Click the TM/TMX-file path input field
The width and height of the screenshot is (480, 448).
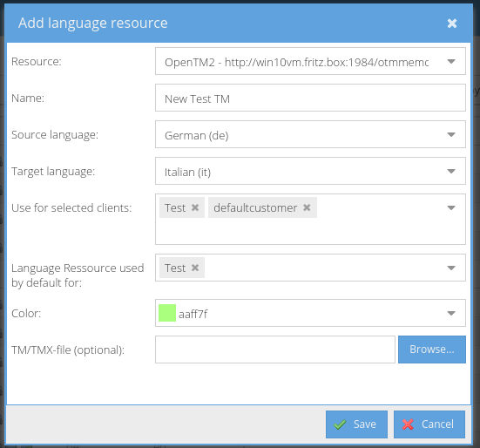pos(275,350)
